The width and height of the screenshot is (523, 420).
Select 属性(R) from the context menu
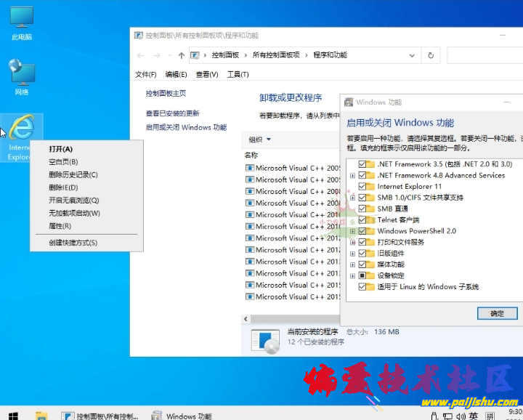click(x=60, y=226)
